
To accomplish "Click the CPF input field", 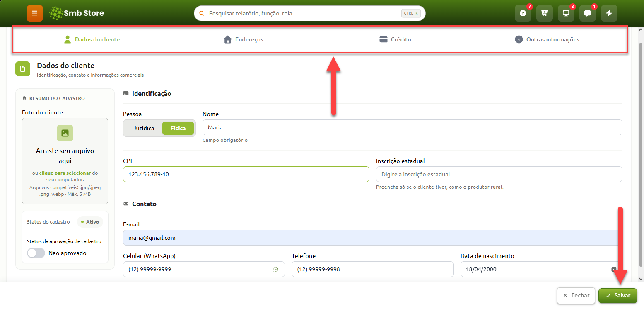I will [x=246, y=174].
